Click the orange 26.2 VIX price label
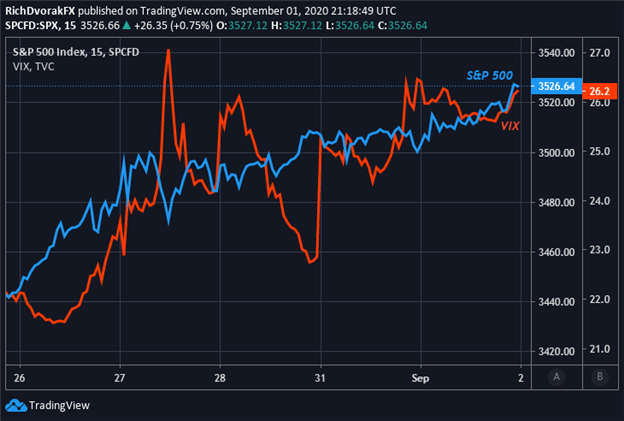The height and width of the screenshot is (421, 624). (599, 91)
